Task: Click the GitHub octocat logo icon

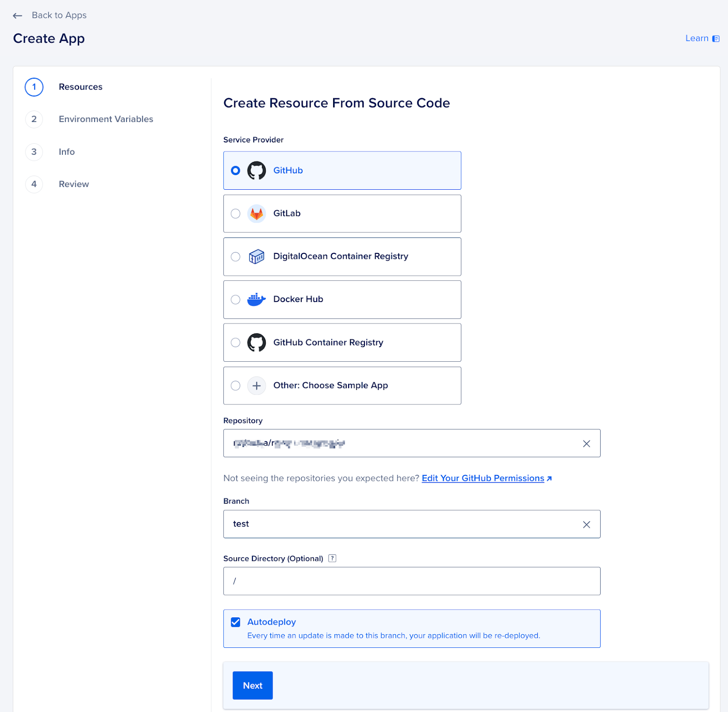Action: (x=257, y=171)
